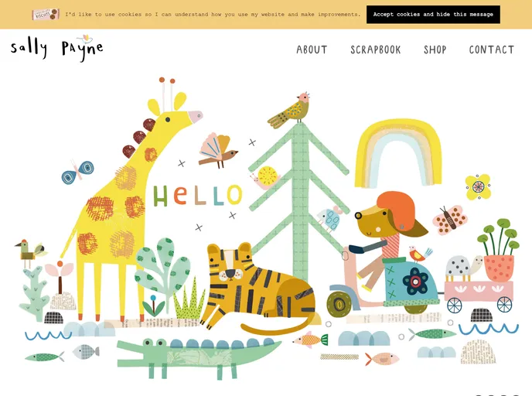Go to the Shop section

[435, 49]
